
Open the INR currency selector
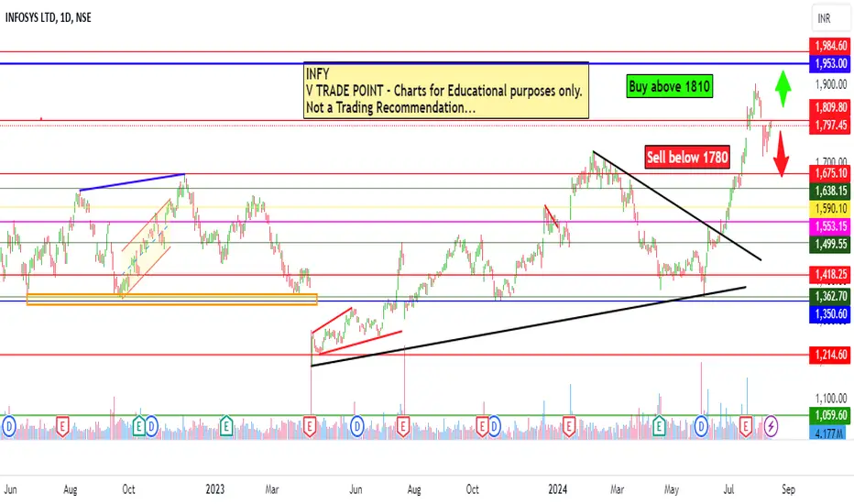pyautogui.click(x=830, y=18)
